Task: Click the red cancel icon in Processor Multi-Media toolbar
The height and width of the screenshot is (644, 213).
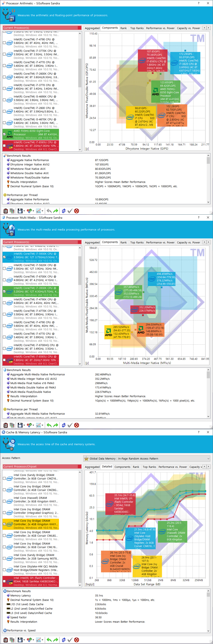Action: (76, 425)
